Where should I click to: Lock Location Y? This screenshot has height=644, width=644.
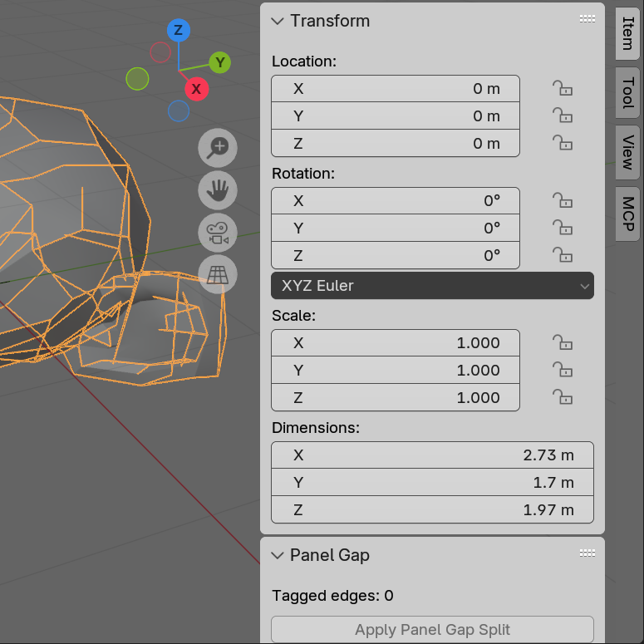[x=563, y=116]
